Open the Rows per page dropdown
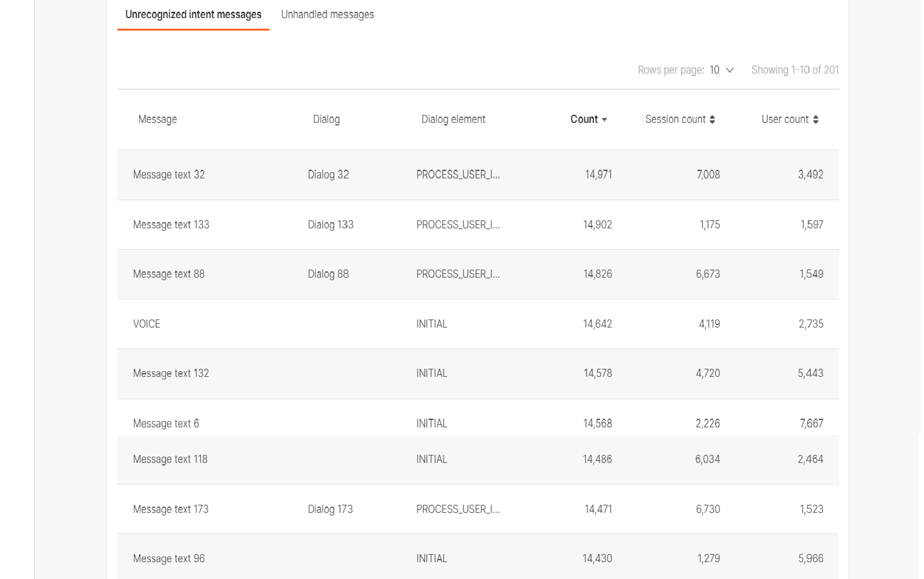Viewport: 924px width, 579px height. (x=721, y=70)
